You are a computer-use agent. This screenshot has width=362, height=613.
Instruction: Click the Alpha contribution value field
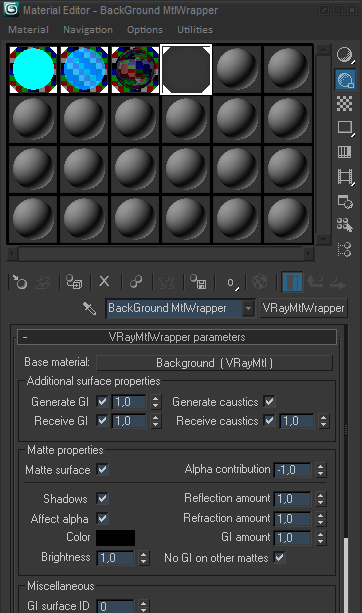(x=293, y=470)
